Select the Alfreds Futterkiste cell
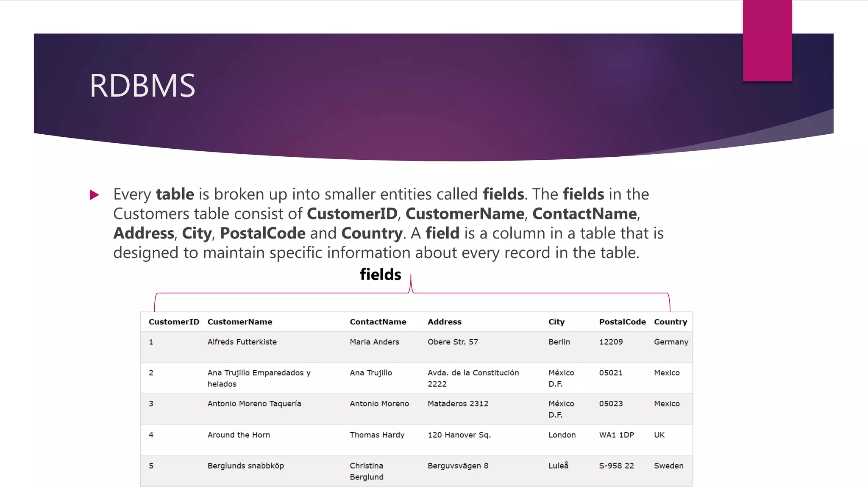Image resolution: width=868 pixels, height=488 pixels. tap(242, 342)
